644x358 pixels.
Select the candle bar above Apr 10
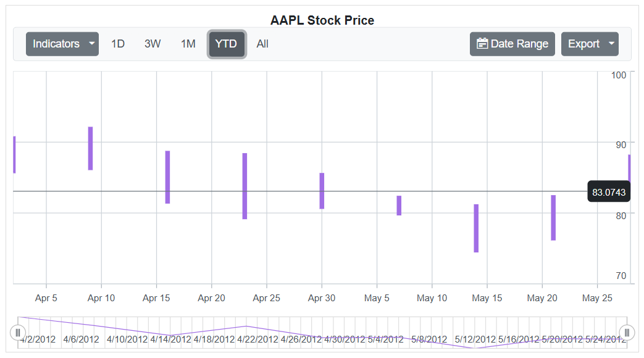coord(90,148)
